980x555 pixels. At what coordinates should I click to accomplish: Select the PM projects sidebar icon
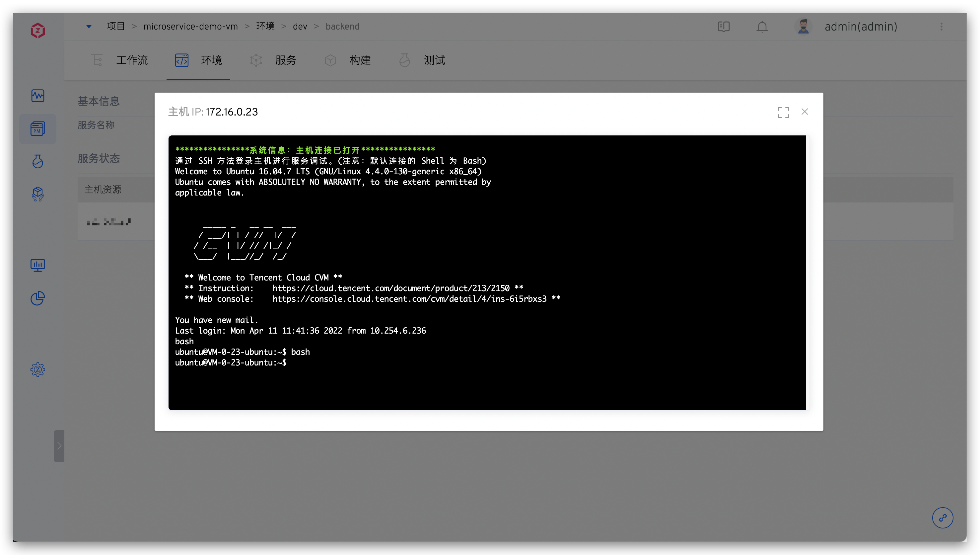click(38, 129)
